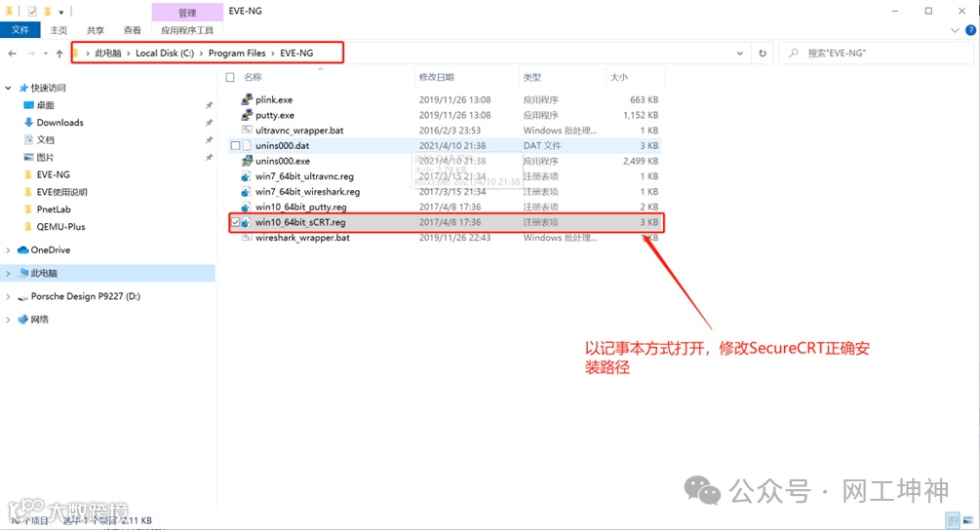Open recent locations dropdown arrow
Screen dimensions: 980x530
pos(46,54)
